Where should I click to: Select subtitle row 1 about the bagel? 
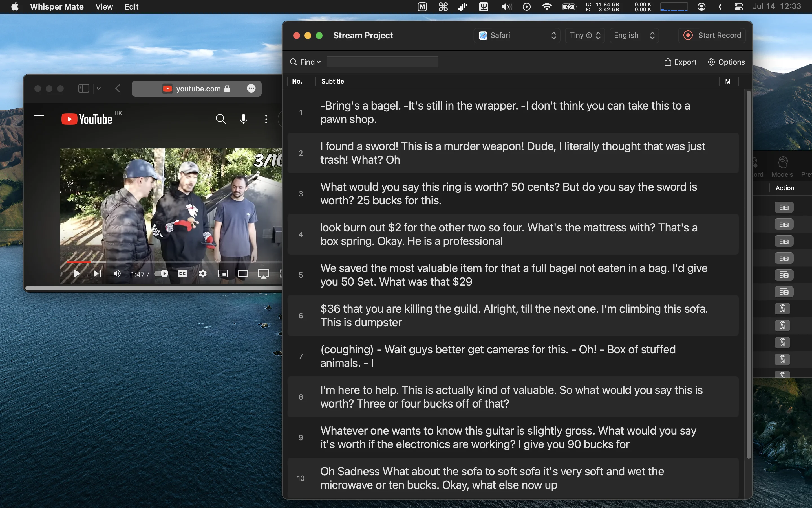tap(513, 113)
